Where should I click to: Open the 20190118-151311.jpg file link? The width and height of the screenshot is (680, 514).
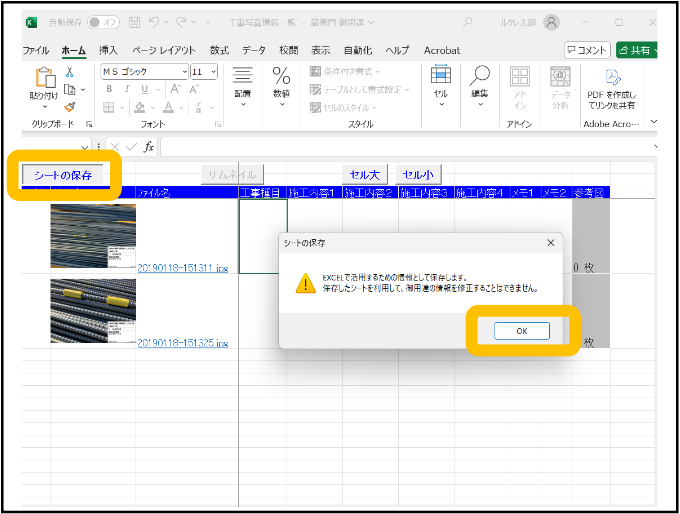click(x=181, y=269)
